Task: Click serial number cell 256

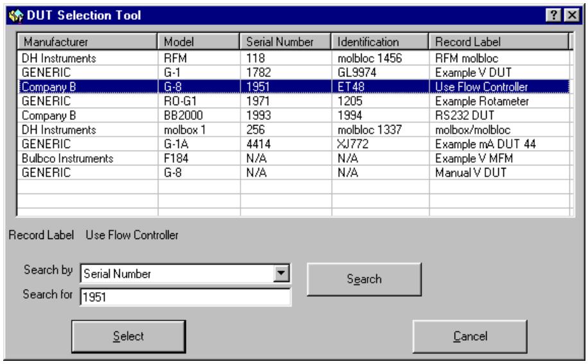Action: [x=286, y=129]
